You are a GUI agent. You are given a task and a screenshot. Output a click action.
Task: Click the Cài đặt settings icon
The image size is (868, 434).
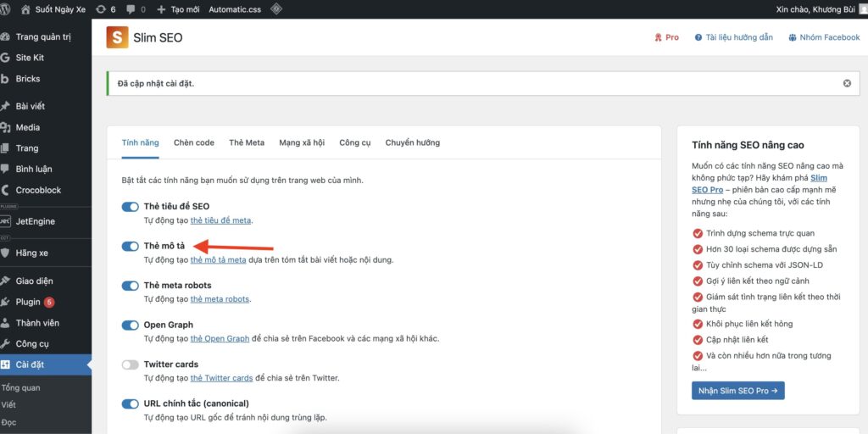[x=5, y=364]
